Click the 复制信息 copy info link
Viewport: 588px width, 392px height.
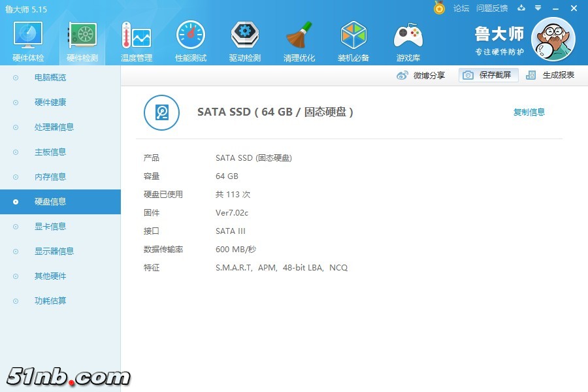coord(529,112)
